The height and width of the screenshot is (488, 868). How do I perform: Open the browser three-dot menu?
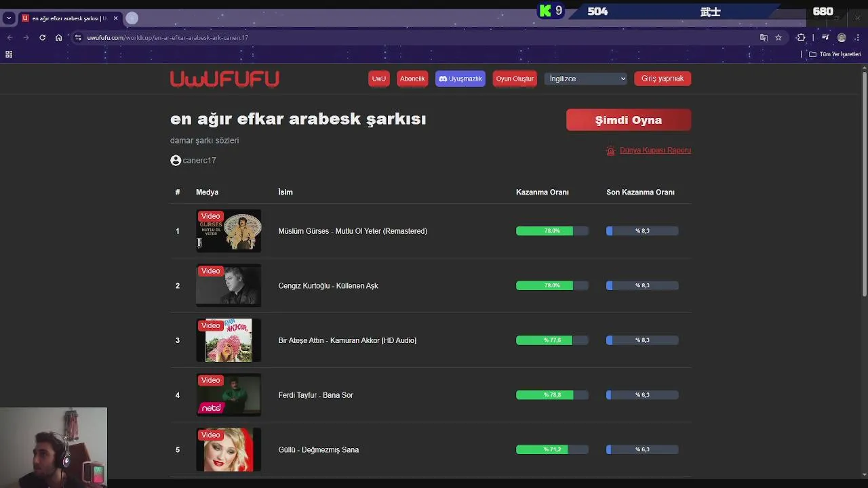click(858, 37)
